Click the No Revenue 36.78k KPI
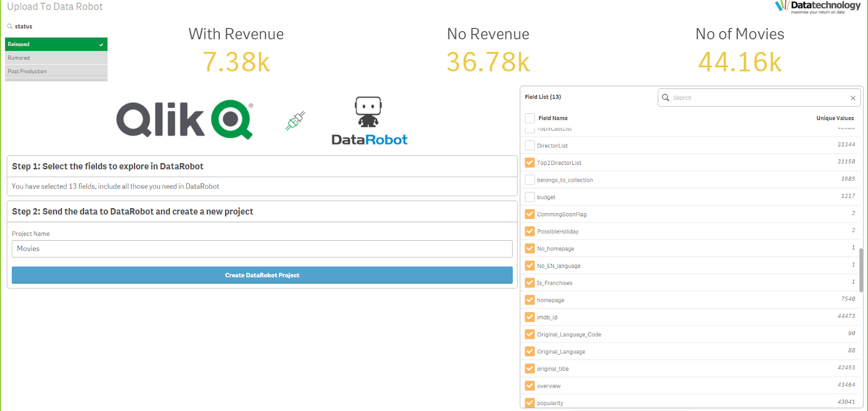This screenshot has height=411, width=868. (488, 50)
